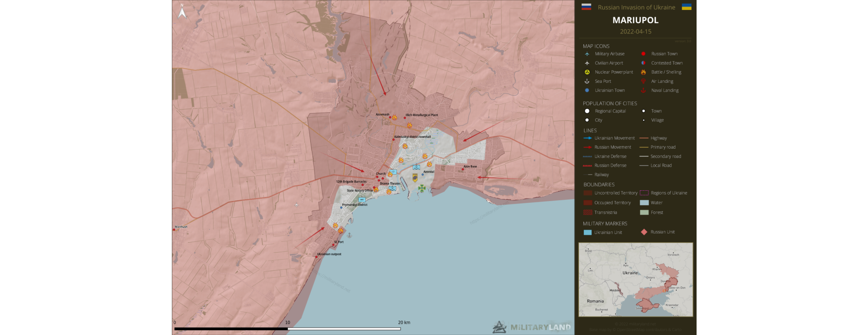Click the sea port anchor icon in the bay
868x335 pixels.
(349, 235)
